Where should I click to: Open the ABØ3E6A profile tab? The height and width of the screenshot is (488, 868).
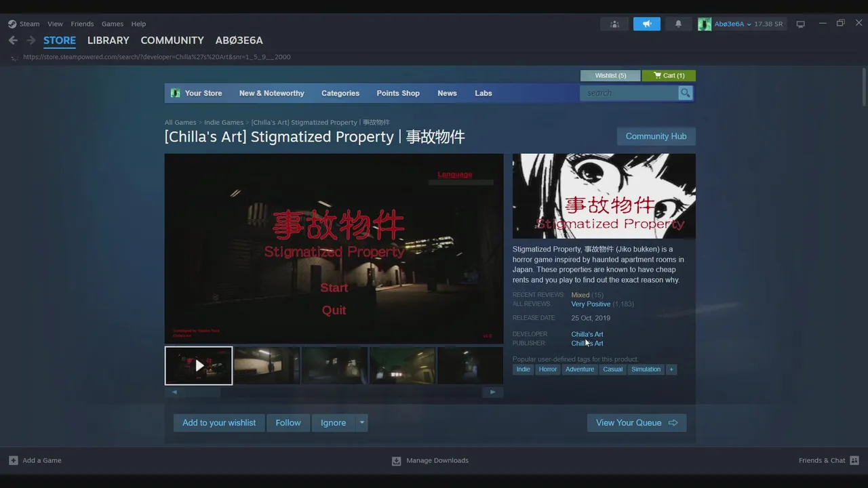tap(239, 41)
